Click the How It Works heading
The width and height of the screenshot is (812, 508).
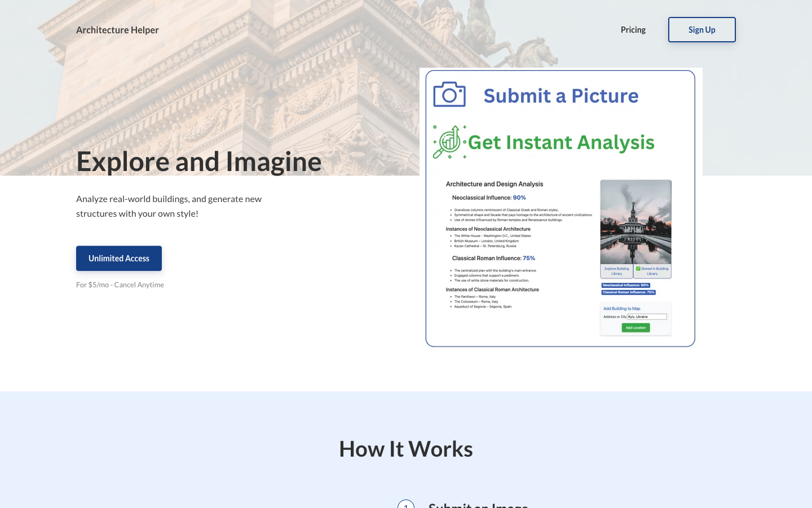coord(406,449)
